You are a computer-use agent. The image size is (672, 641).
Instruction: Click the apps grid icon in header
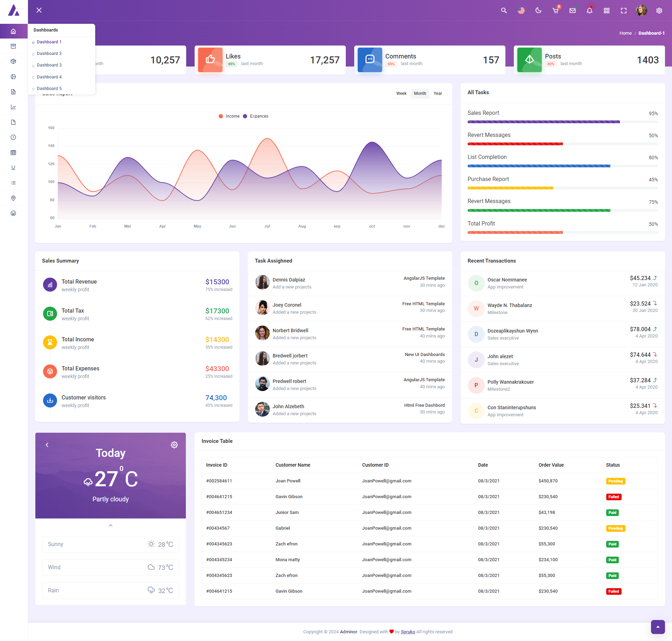pyautogui.click(x=607, y=11)
